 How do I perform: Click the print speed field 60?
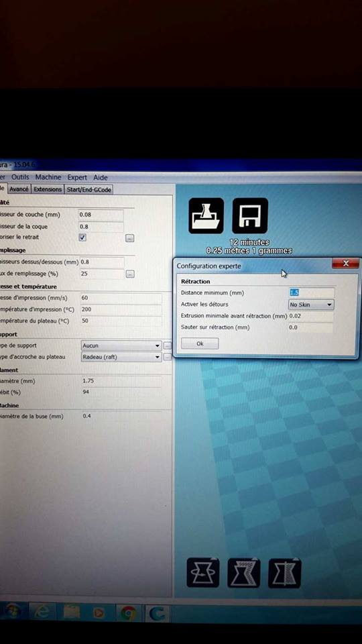pyautogui.click(x=121, y=298)
